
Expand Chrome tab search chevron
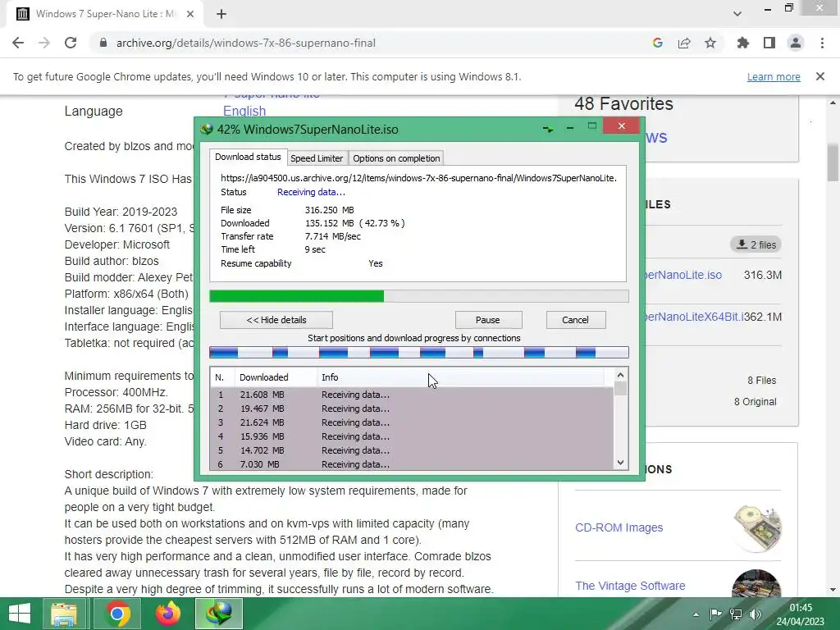(737, 14)
